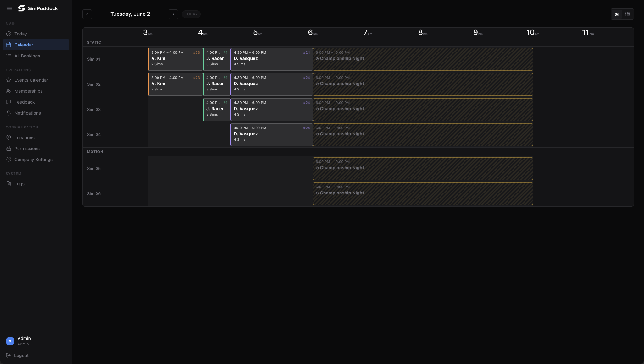Screen dimensions: 644x364
Task: Open the Calendar page
Action: point(36,45)
